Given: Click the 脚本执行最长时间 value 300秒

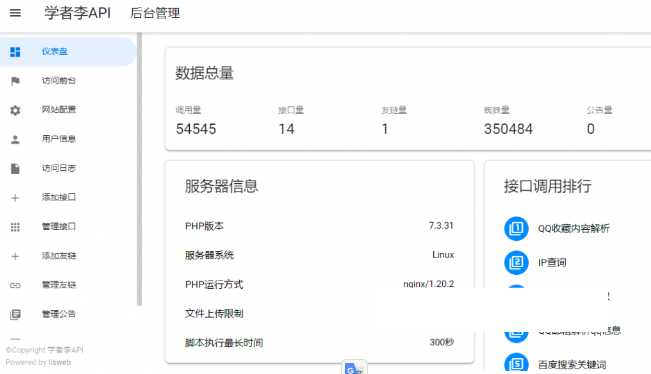Looking at the screenshot, I should tap(442, 342).
